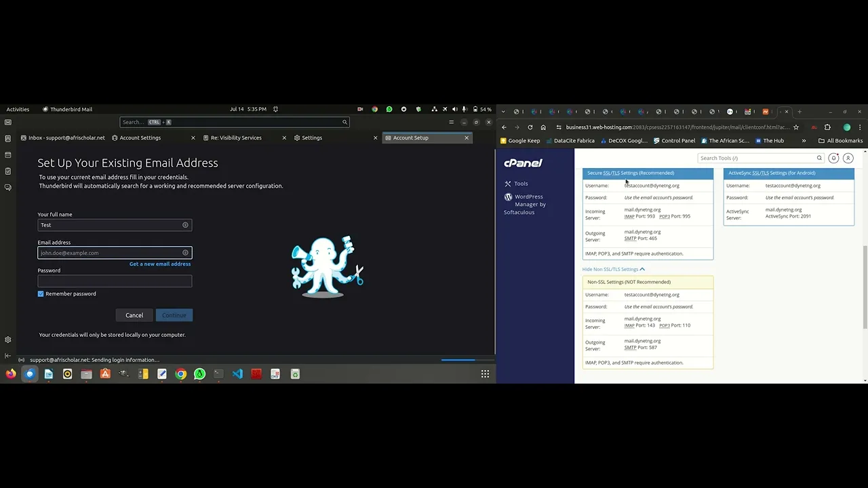Show Applications grid in dock

[x=485, y=373]
